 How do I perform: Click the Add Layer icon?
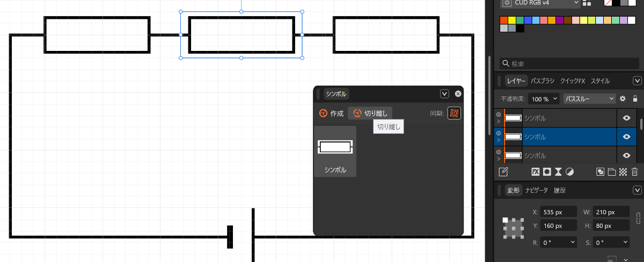click(x=601, y=172)
